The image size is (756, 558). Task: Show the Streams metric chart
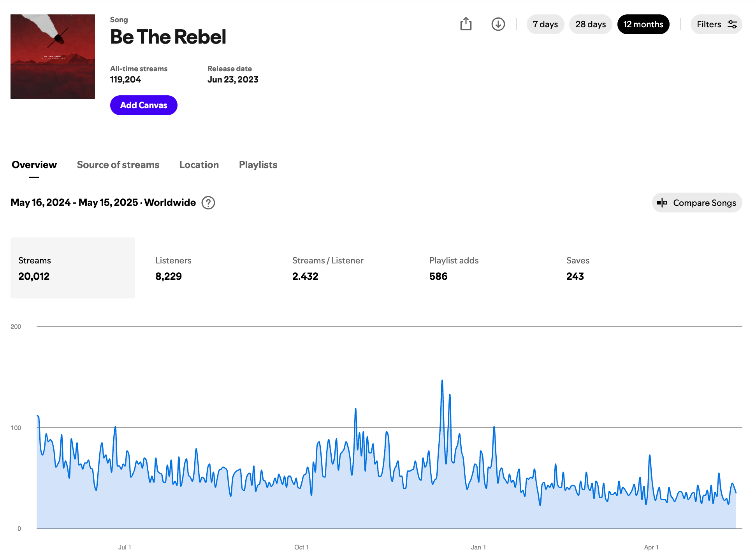[73, 268]
